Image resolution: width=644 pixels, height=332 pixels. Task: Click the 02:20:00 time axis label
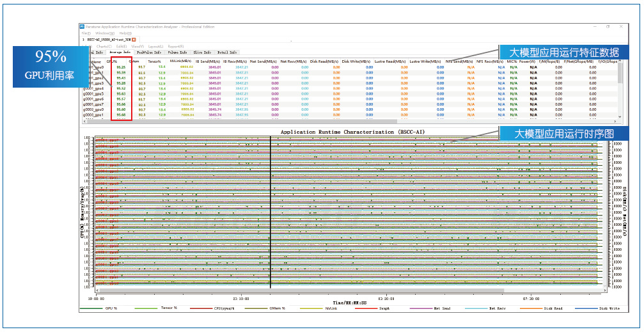pyautogui.click(x=386, y=298)
